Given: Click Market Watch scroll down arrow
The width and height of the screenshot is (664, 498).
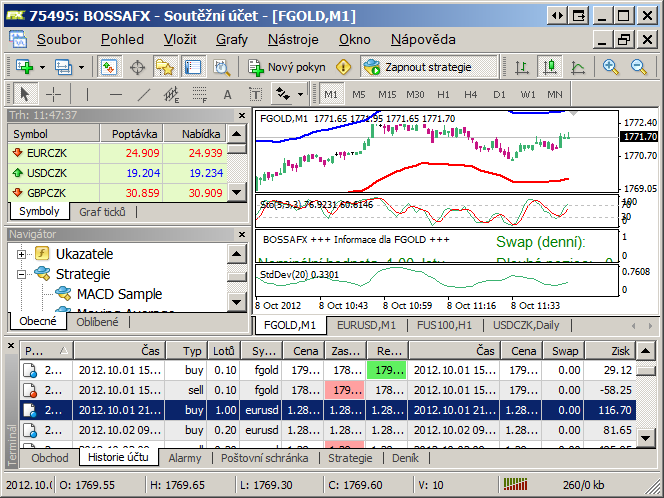Looking at the screenshot, I should tap(237, 193).
